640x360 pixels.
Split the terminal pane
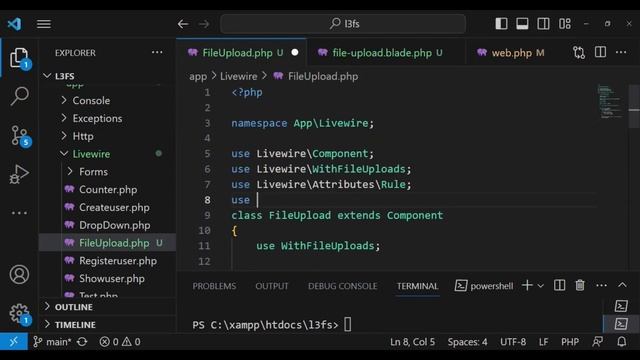[559, 285]
